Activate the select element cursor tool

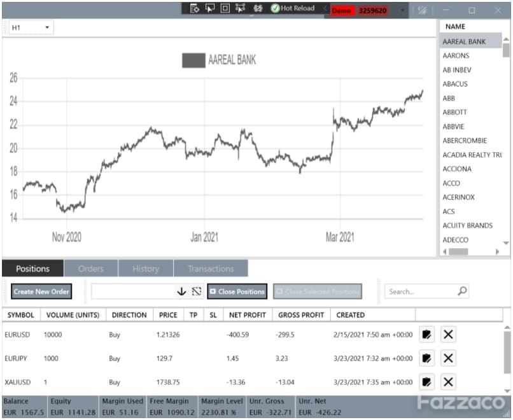(x=209, y=8)
